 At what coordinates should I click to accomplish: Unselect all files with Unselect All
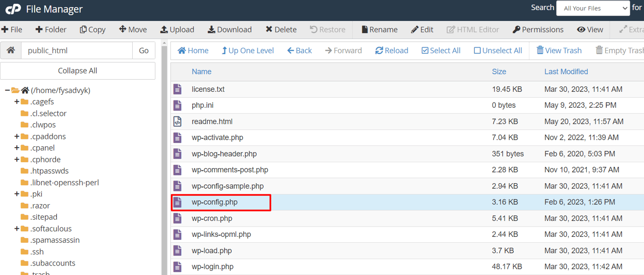pyautogui.click(x=498, y=50)
